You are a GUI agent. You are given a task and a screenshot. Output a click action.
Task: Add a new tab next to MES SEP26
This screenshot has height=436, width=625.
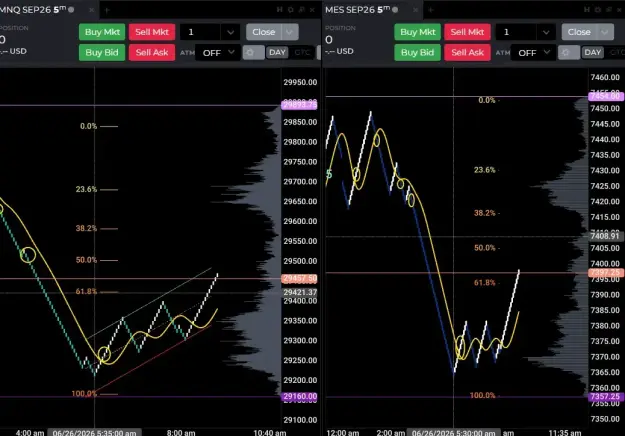coord(430,10)
